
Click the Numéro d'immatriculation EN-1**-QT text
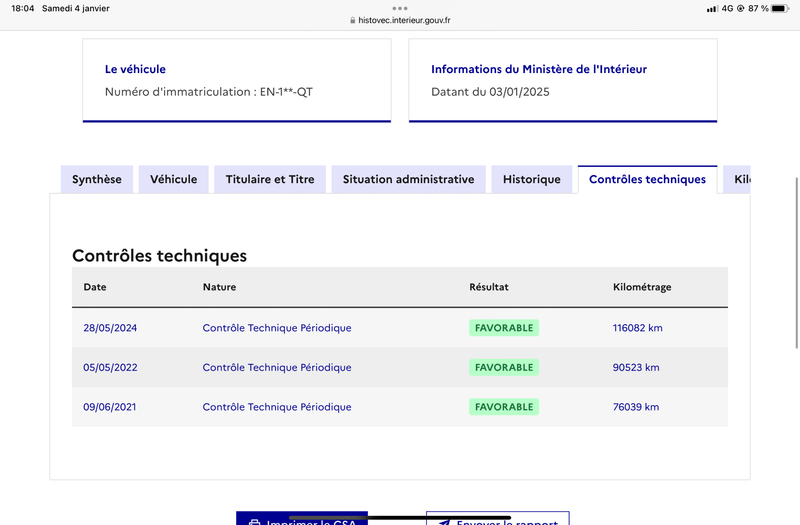click(209, 92)
